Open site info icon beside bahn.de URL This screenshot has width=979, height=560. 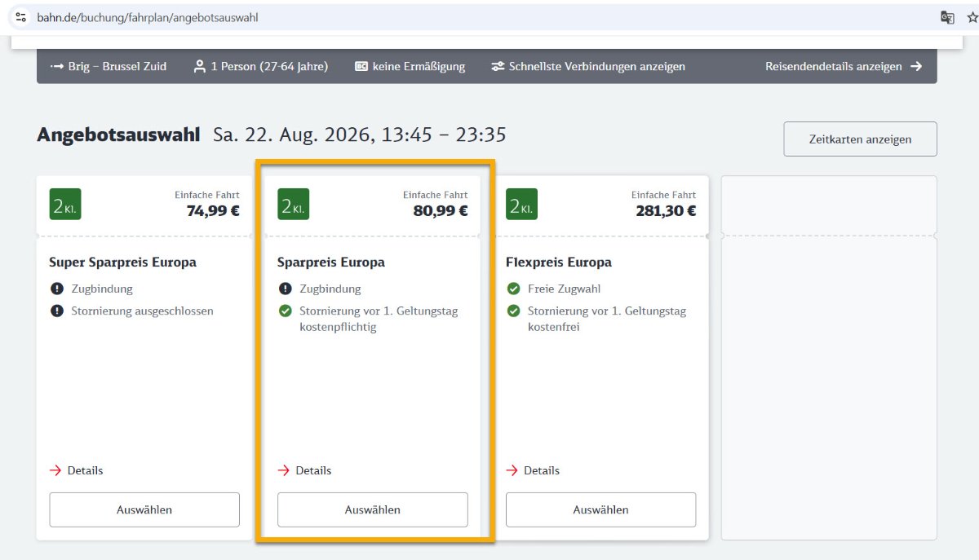click(21, 17)
